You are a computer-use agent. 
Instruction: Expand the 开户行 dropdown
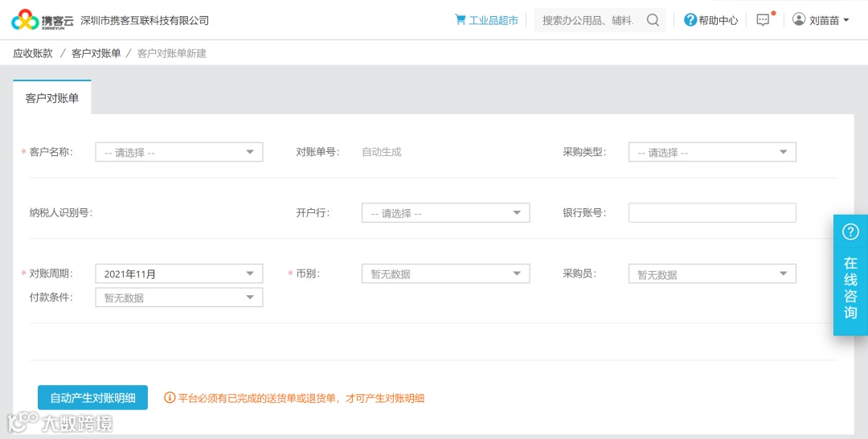(445, 213)
